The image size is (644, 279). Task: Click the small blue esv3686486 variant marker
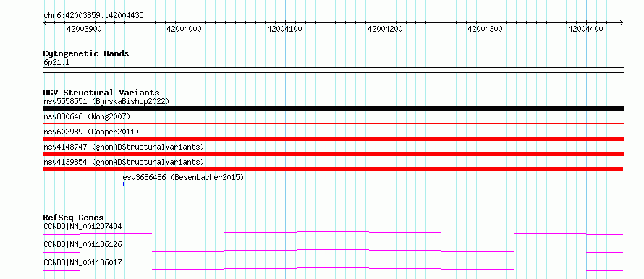click(124, 184)
